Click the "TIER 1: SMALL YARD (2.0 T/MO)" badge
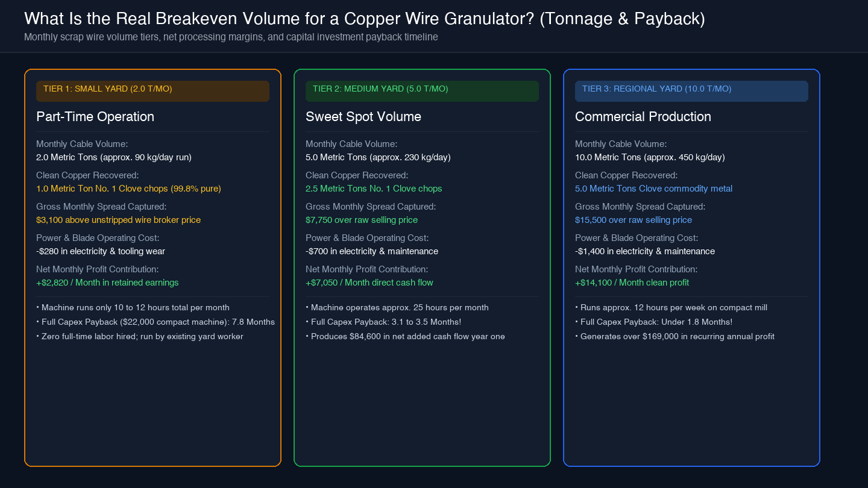This screenshot has height=488, width=868. 153,91
